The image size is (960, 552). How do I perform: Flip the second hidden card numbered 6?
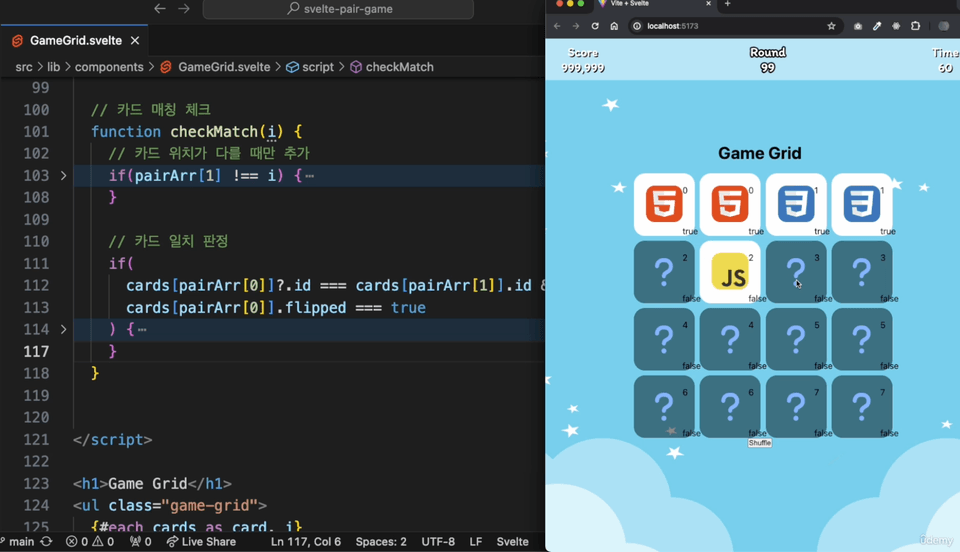click(x=730, y=406)
